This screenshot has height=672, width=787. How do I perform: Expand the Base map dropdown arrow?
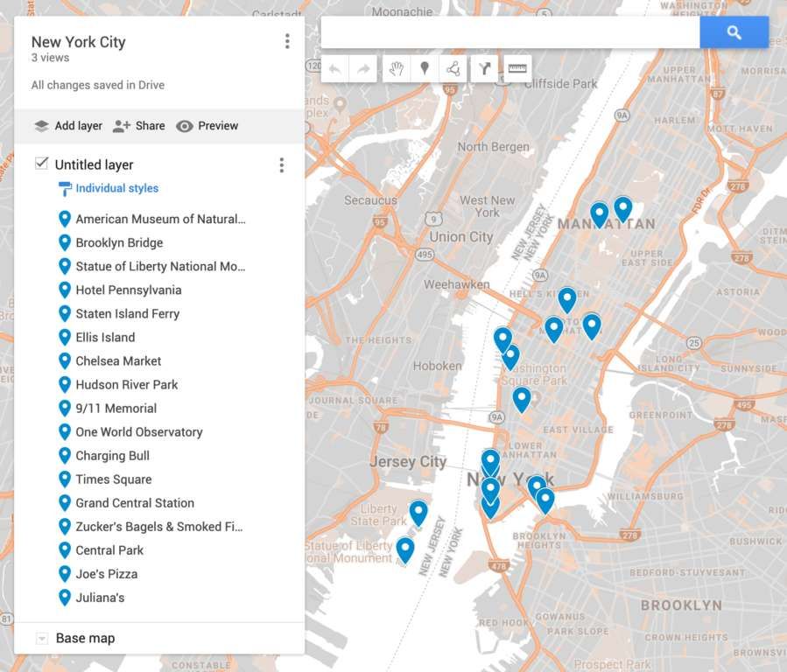pyautogui.click(x=42, y=639)
